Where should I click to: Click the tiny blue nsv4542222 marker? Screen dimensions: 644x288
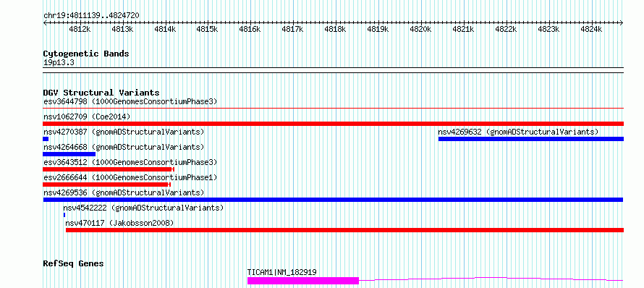(x=64, y=215)
